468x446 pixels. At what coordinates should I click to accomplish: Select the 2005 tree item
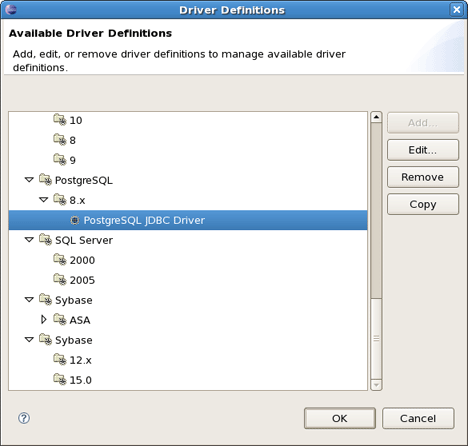point(82,280)
